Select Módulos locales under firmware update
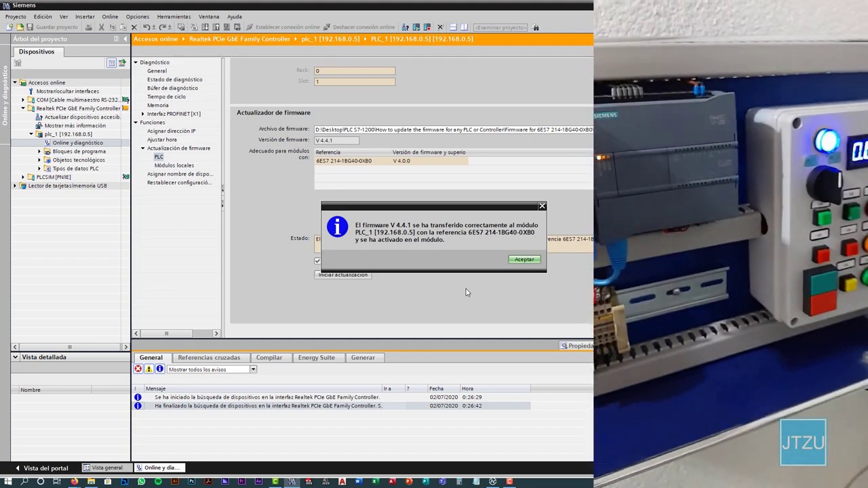This screenshot has height=488, width=868. 174,165
